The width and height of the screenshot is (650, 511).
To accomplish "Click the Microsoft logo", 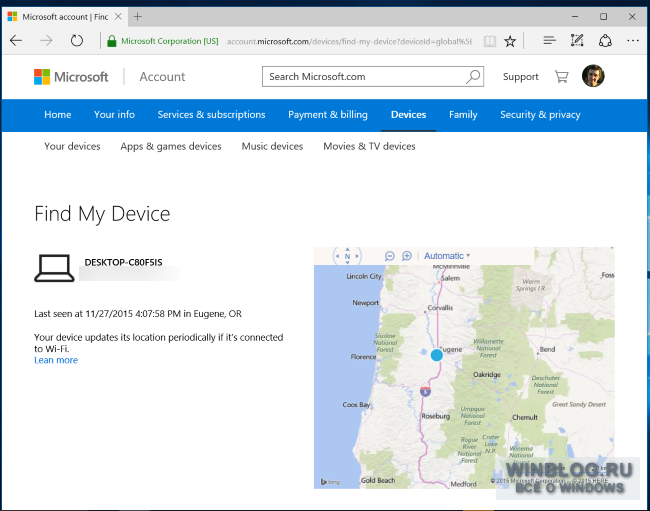I will (x=71, y=77).
